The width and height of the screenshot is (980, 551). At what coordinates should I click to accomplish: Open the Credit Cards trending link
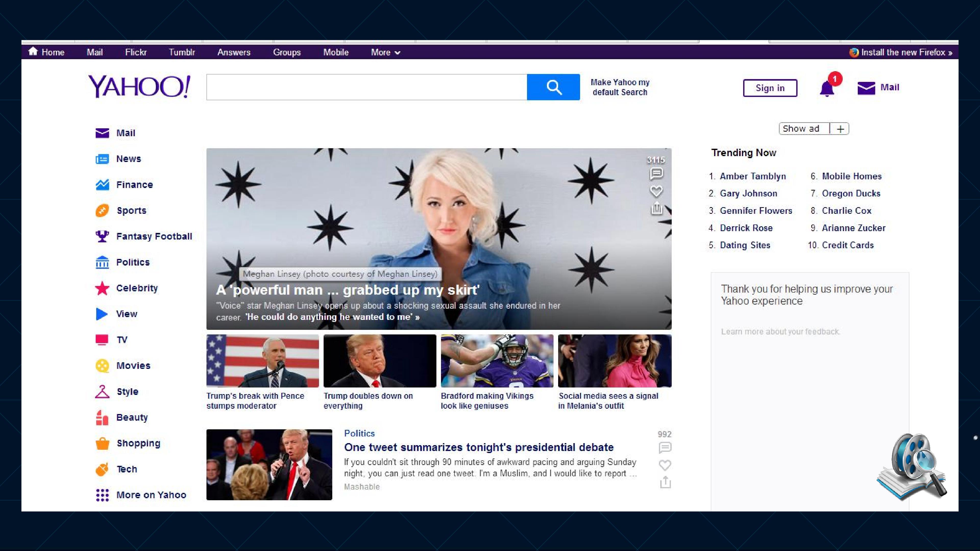click(x=848, y=245)
